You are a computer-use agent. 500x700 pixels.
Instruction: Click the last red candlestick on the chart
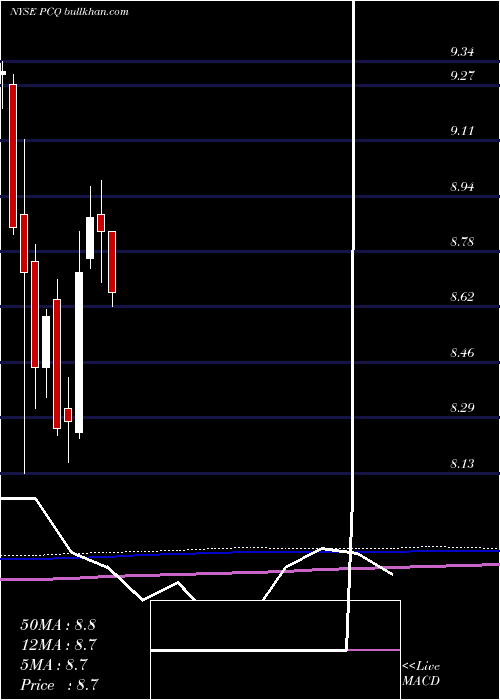click(x=112, y=262)
